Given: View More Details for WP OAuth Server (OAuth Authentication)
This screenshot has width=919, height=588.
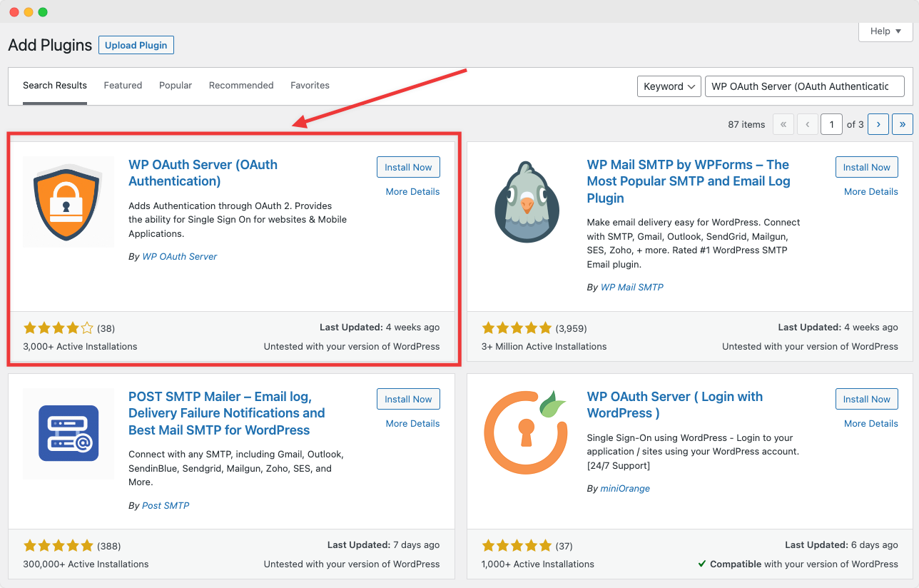Looking at the screenshot, I should pyautogui.click(x=412, y=191).
